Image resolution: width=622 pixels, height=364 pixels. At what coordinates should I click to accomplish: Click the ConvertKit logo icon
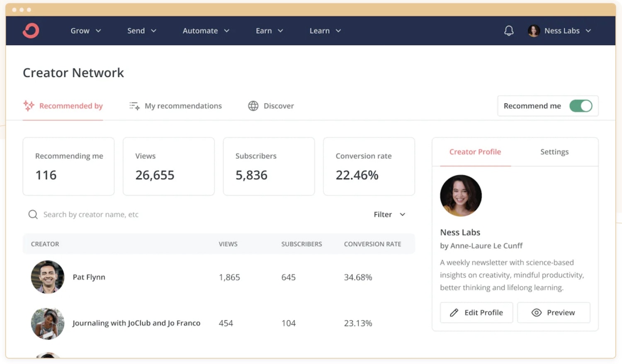click(31, 31)
